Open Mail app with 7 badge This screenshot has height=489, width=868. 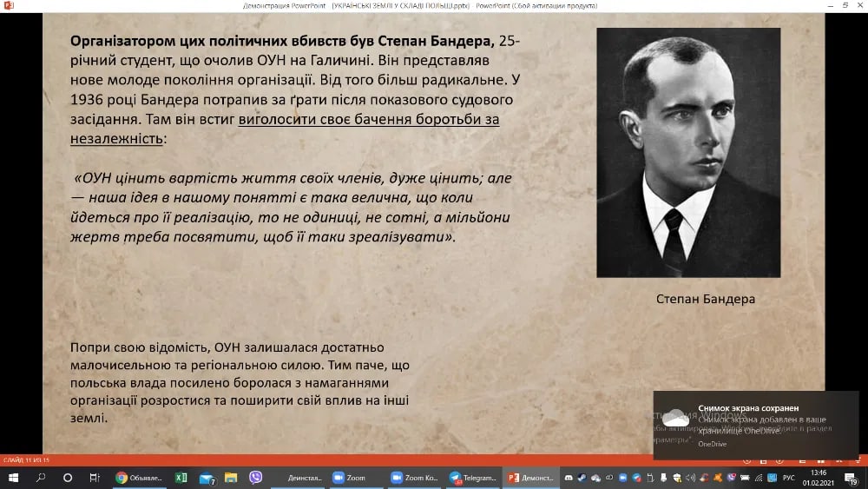coord(207,478)
